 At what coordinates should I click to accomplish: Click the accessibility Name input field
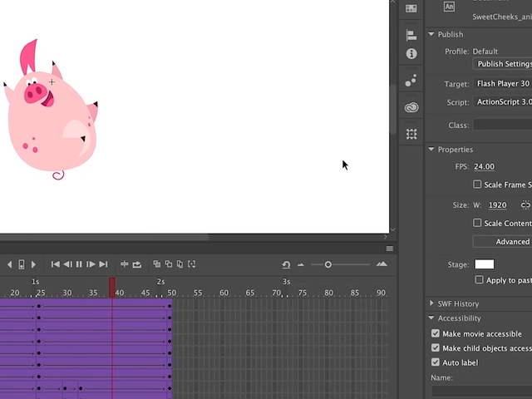tap(482, 391)
